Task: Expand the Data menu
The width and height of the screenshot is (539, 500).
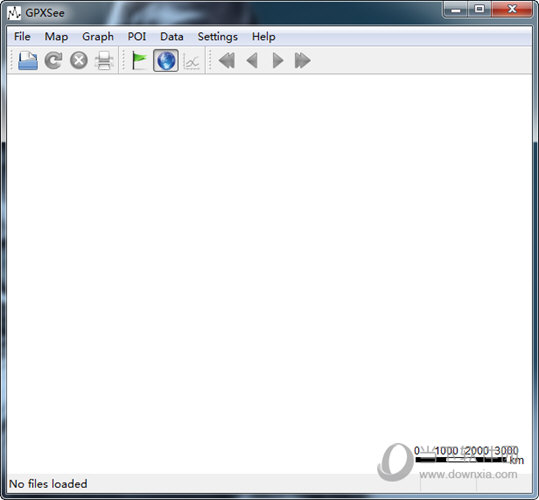Action: tap(172, 36)
